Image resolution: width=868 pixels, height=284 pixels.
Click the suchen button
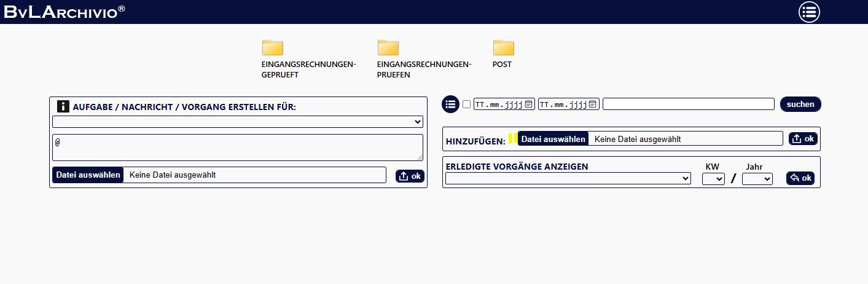[800, 105]
